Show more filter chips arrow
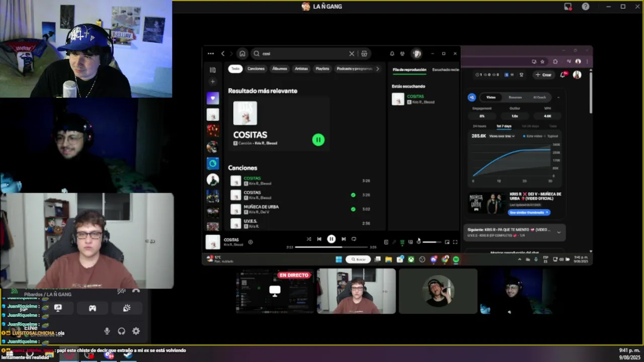644x362 pixels. [x=378, y=69]
